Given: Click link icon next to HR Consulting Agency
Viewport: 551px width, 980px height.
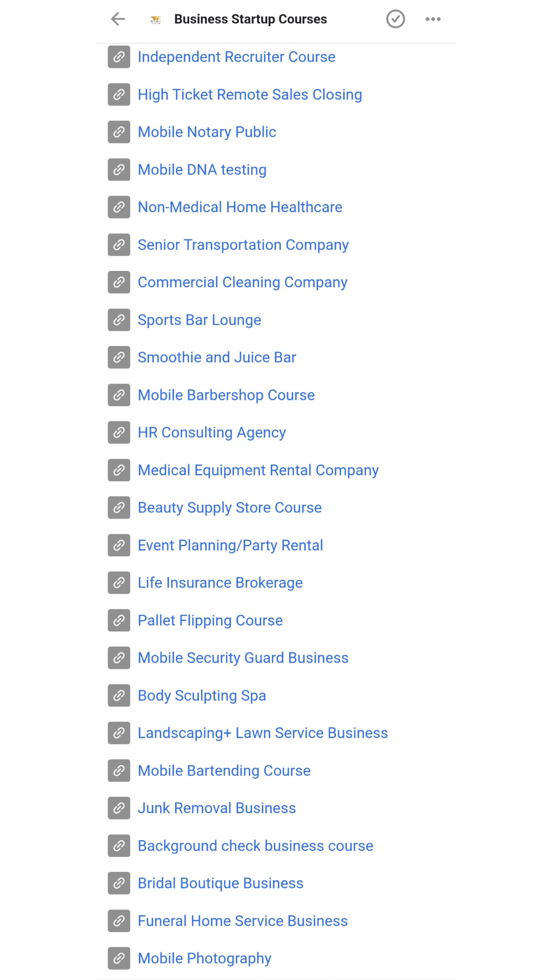Looking at the screenshot, I should click(119, 433).
